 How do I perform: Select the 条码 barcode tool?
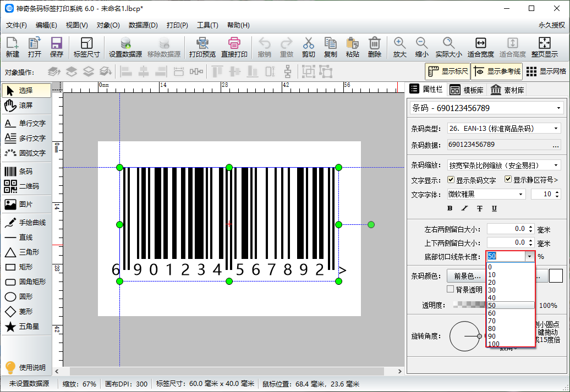[26, 171]
